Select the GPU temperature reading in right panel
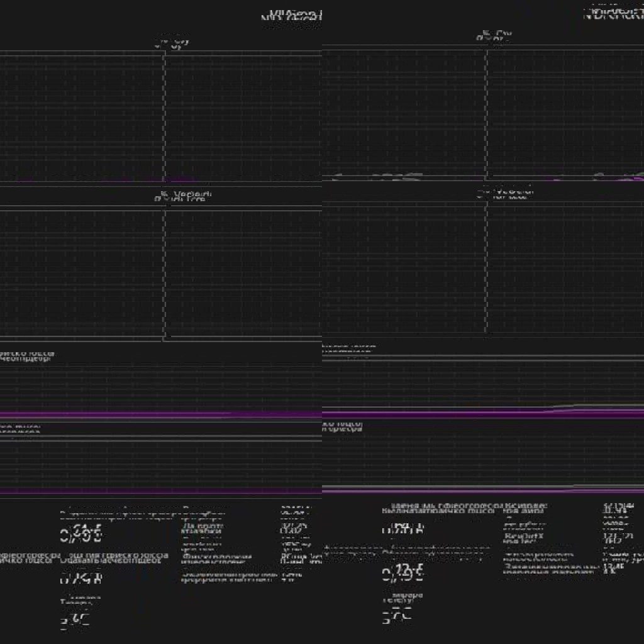This screenshot has height=644, width=644. tap(397, 615)
